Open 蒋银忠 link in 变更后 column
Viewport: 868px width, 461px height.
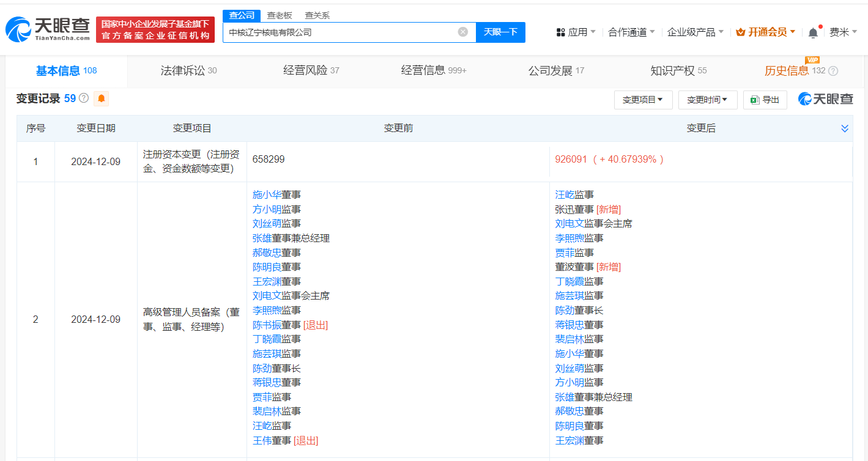pos(569,325)
